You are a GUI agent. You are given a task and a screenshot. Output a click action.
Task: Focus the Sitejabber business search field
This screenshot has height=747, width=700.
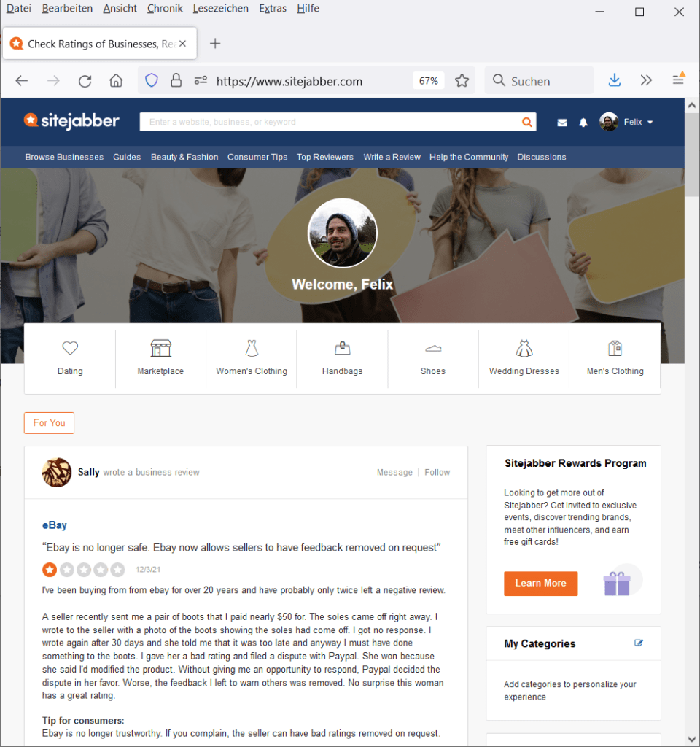(x=328, y=123)
